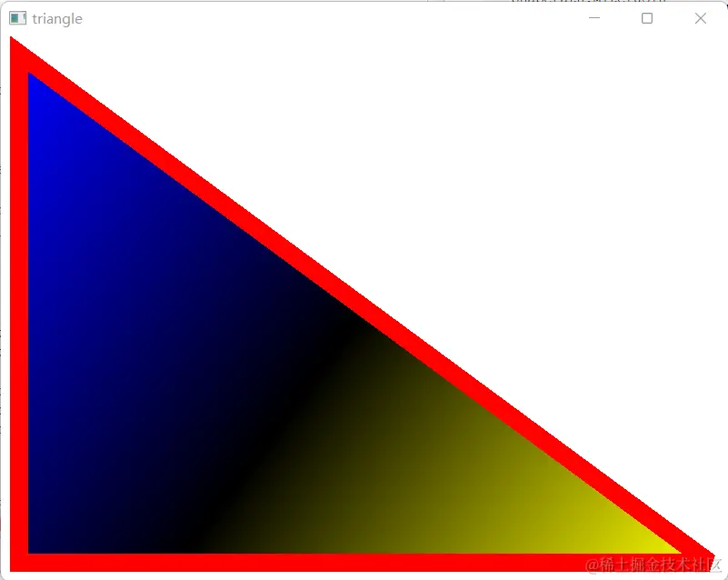Click the white empty canvas area
Screen dimensions: 728x580
(x=545, y=136)
